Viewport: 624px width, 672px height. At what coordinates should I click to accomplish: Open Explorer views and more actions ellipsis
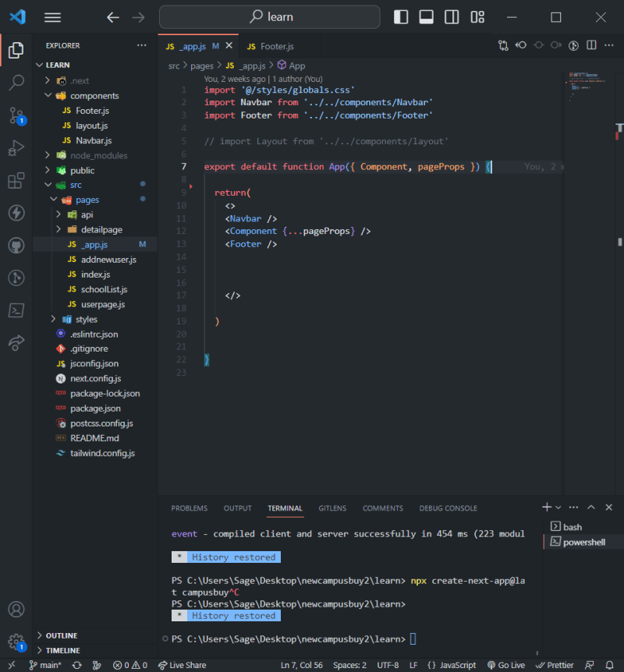pyautogui.click(x=141, y=45)
